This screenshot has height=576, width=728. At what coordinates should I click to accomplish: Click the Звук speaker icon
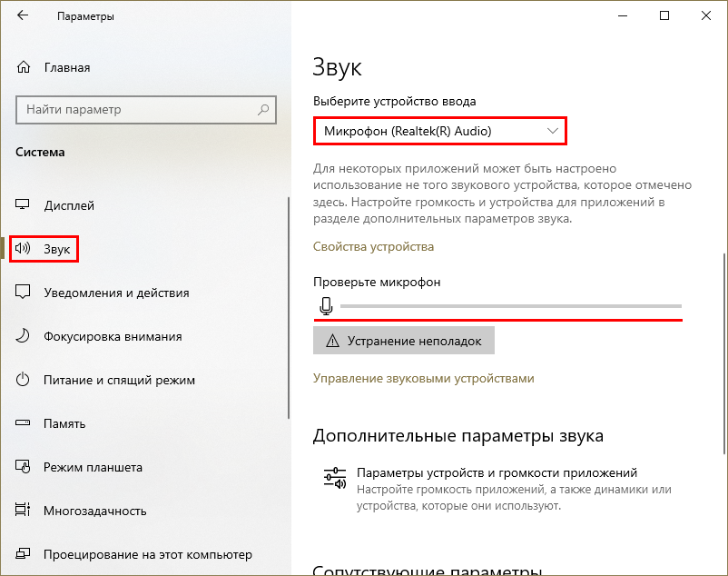coord(24,248)
